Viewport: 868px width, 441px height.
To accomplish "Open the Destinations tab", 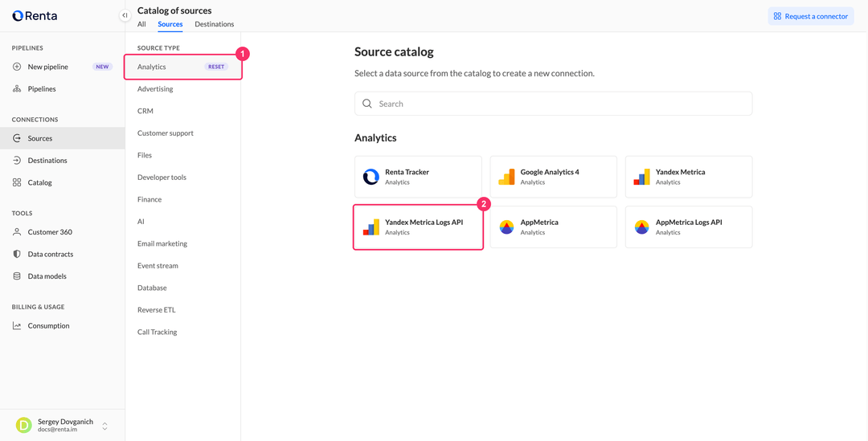I will (215, 24).
